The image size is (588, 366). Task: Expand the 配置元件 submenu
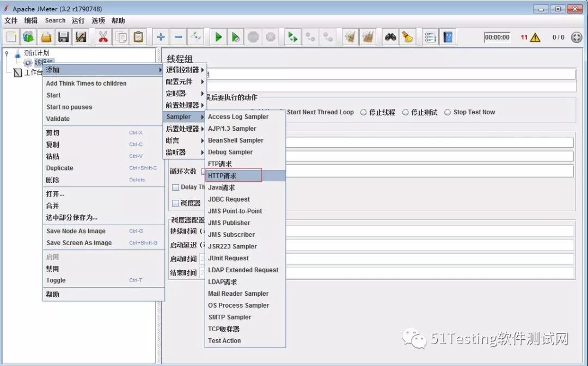185,82
